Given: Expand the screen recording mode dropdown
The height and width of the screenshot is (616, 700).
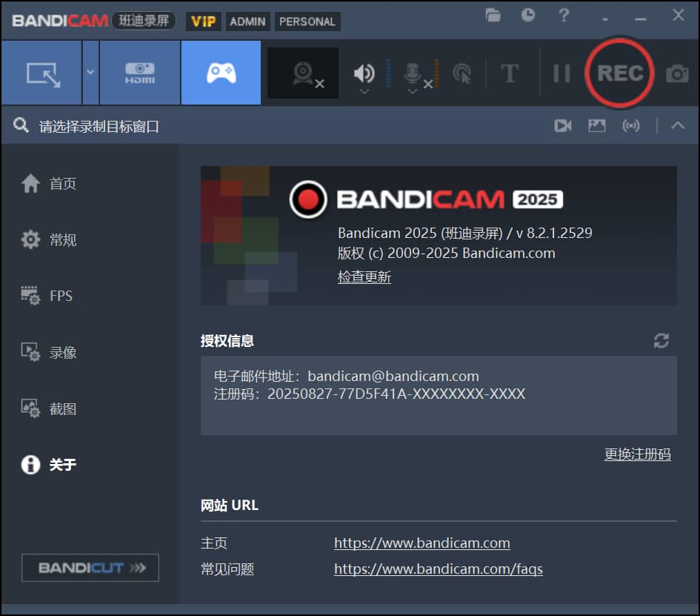Looking at the screenshot, I should point(90,72).
